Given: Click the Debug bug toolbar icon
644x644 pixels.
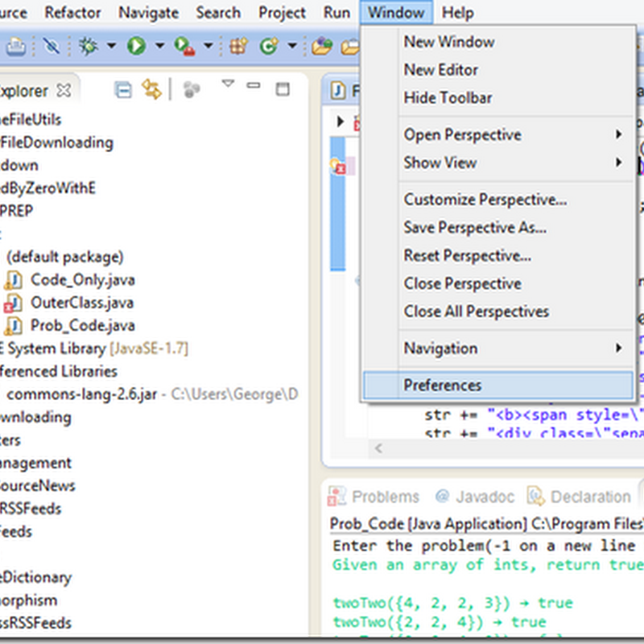Looking at the screenshot, I should [x=89, y=46].
